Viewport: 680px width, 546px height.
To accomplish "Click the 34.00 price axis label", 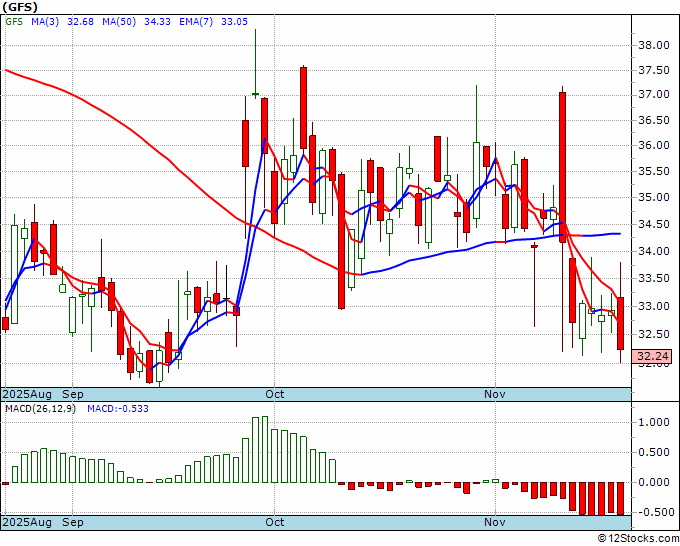I will point(656,252).
